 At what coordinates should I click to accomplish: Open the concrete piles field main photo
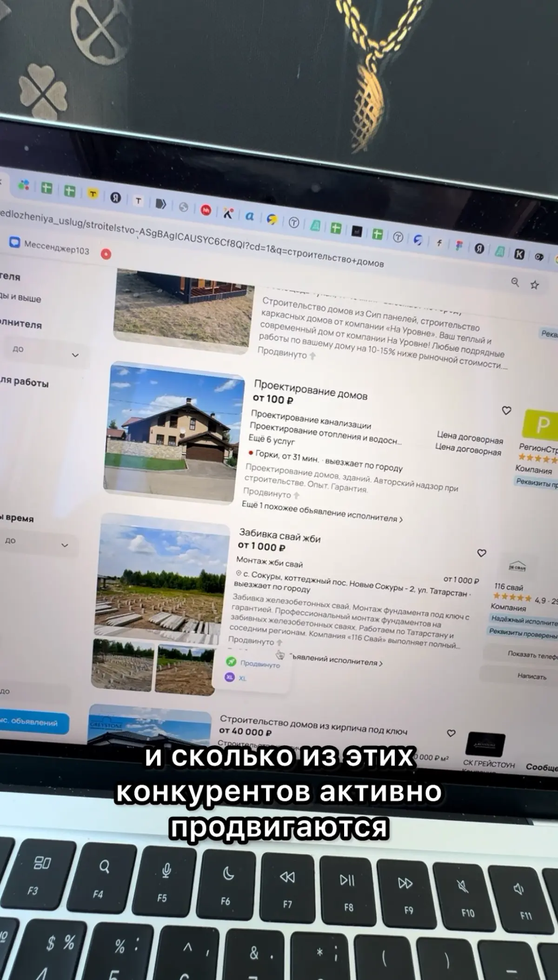click(162, 579)
